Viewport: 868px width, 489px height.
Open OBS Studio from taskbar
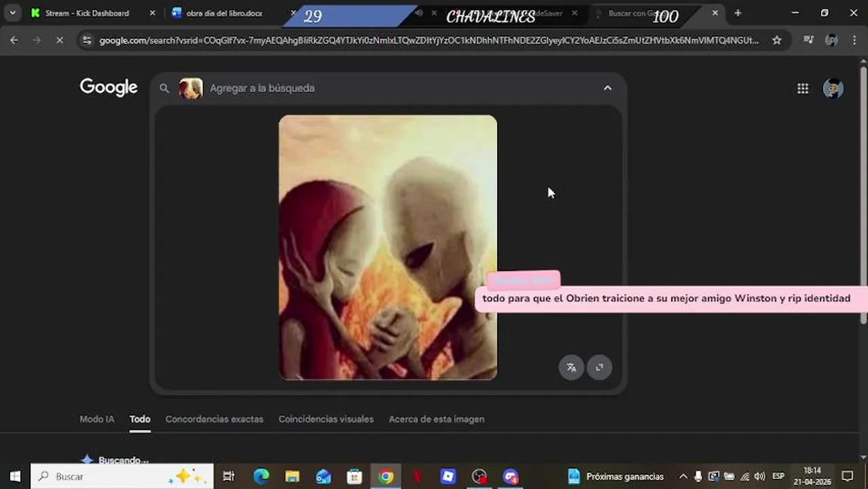point(480,477)
